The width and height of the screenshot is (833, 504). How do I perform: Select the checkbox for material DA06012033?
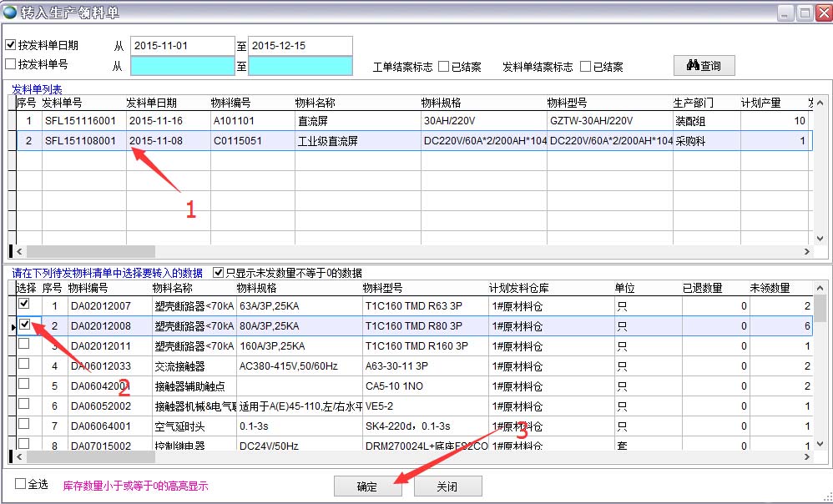click(24, 365)
